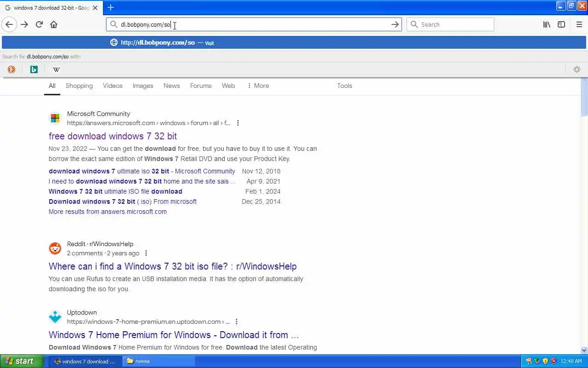Open 'free download windows 7 32 bit' result
Viewport: 588px width, 368px height.
point(113,136)
